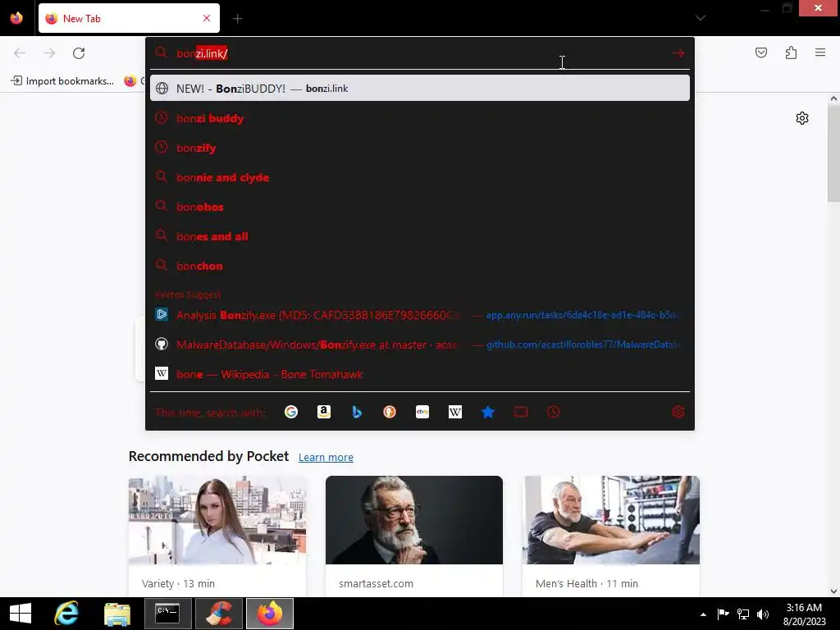The width and height of the screenshot is (840, 630).
Task: Select the bonzify history suggestion
Action: pos(420,148)
